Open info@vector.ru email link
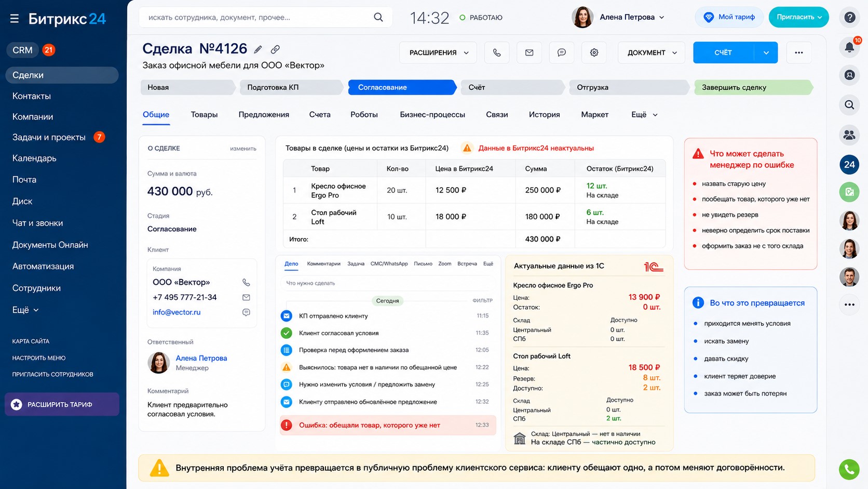The height and width of the screenshot is (489, 868). [177, 312]
